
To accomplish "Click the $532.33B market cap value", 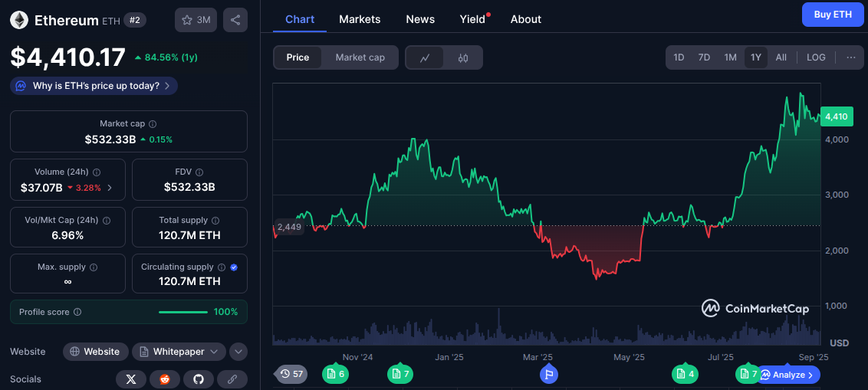I will pyautogui.click(x=110, y=139).
